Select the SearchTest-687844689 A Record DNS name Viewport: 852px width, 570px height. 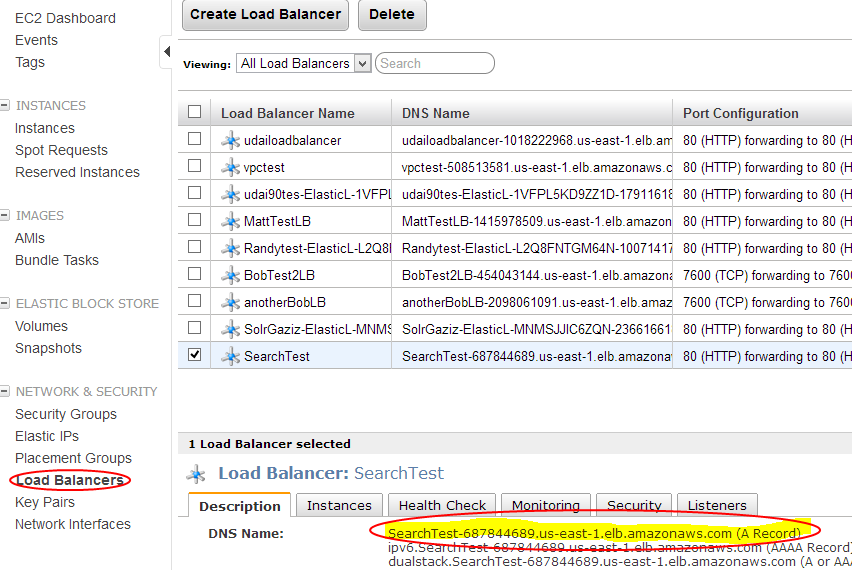pyautogui.click(x=594, y=534)
